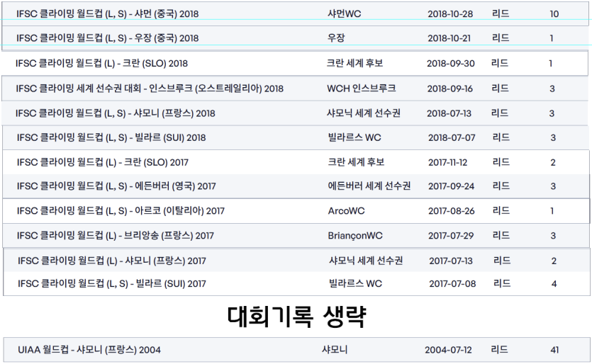Open the UIAA World Cup Chamonix 2004 event
The width and height of the screenshot is (592, 364).
(89, 350)
